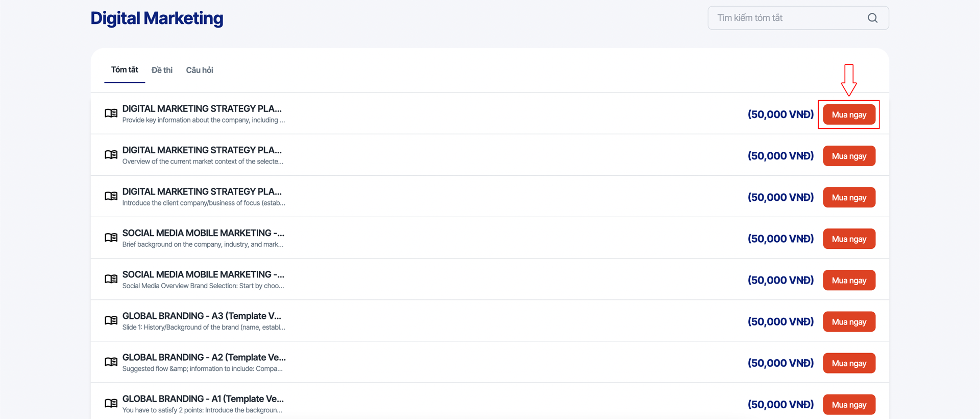980x419 pixels.
Task: Open the GLOBAL BRANDING - A2 summary title
Action: point(204,357)
